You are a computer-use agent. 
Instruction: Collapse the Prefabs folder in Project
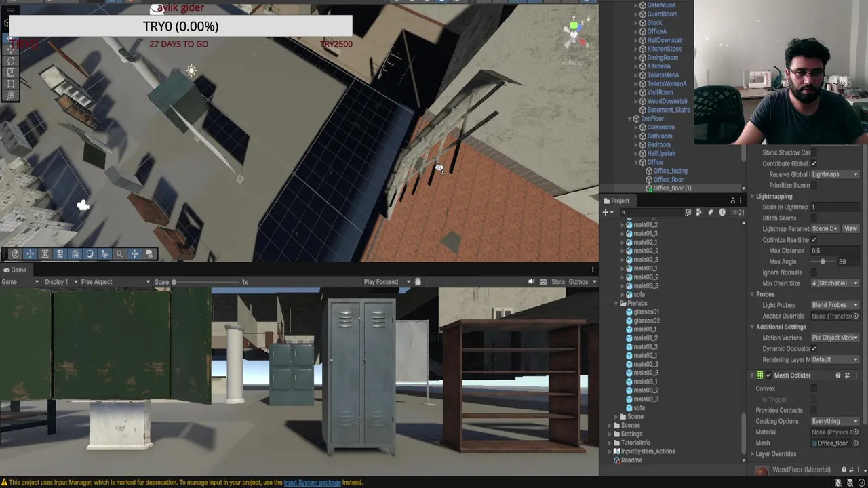(617, 304)
